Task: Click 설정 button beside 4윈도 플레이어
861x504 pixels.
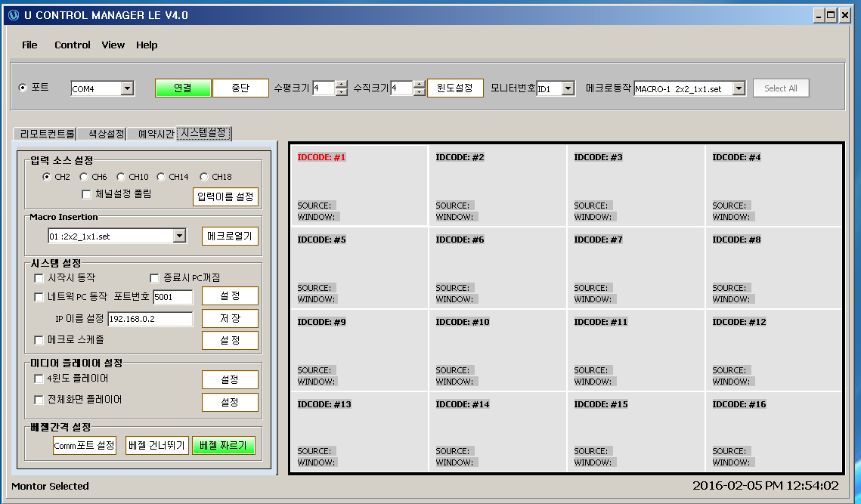Action: (230, 379)
